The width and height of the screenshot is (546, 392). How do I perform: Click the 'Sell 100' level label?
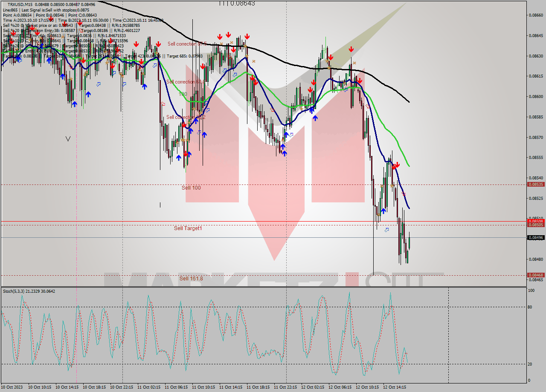191,188
